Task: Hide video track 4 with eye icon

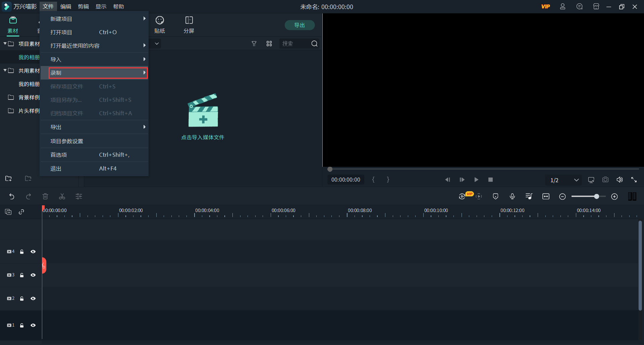Action: (x=33, y=252)
